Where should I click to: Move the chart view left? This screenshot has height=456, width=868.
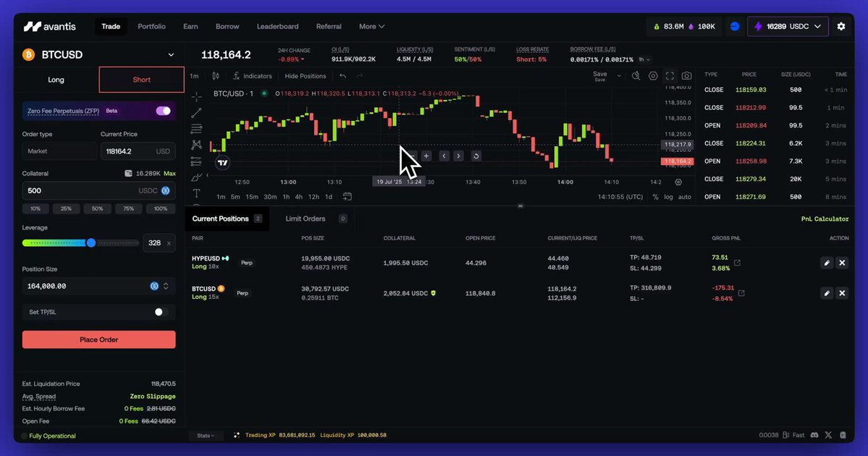443,156
